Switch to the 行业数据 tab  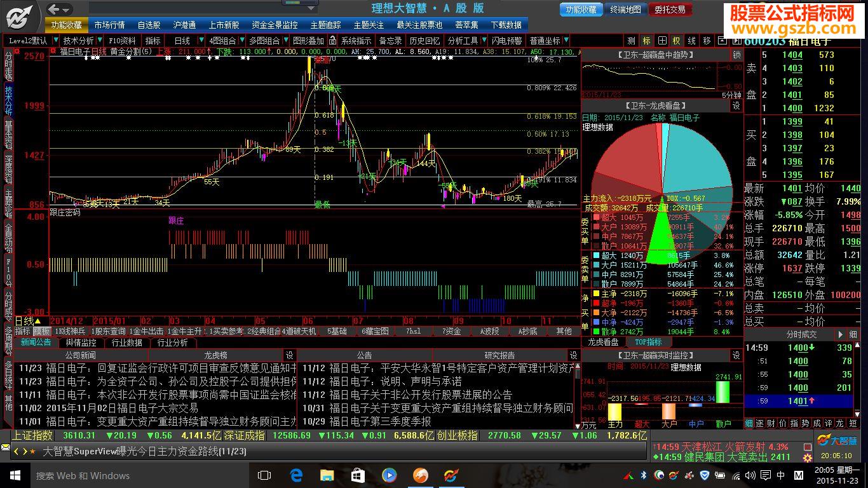point(127,342)
